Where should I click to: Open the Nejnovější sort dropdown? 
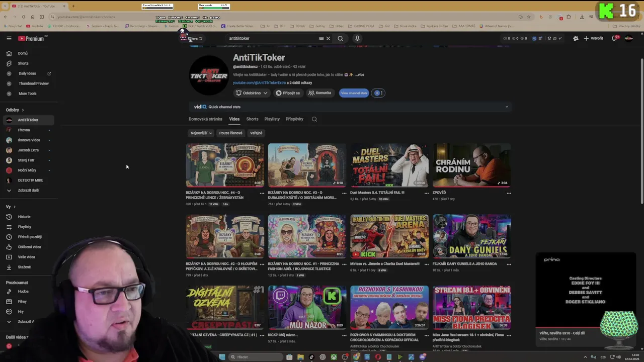(201, 133)
